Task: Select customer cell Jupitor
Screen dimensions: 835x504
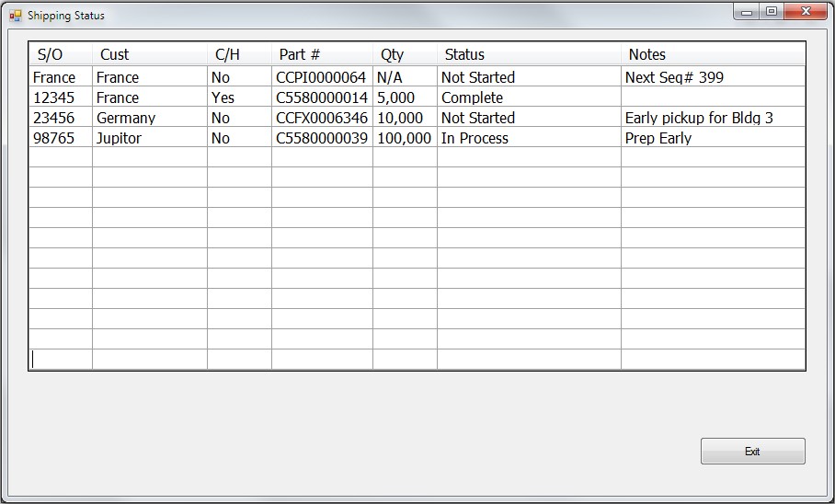Action: click(150, 138)
